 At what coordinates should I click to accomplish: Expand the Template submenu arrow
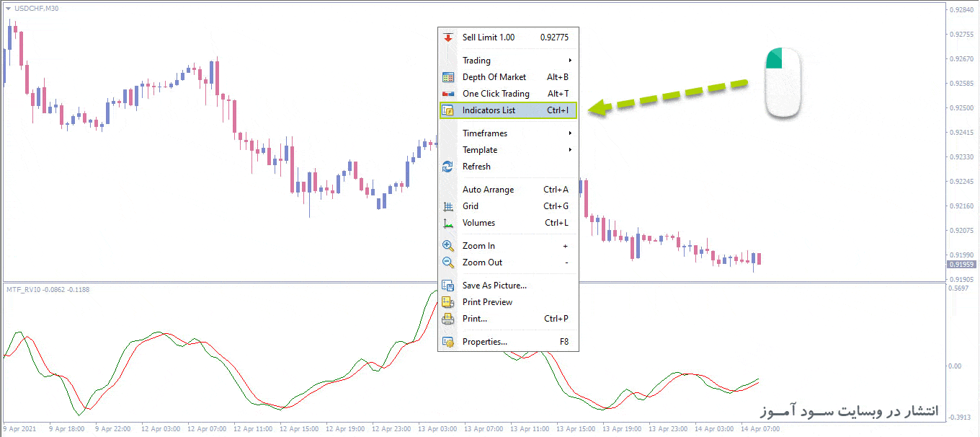point(570,150)
